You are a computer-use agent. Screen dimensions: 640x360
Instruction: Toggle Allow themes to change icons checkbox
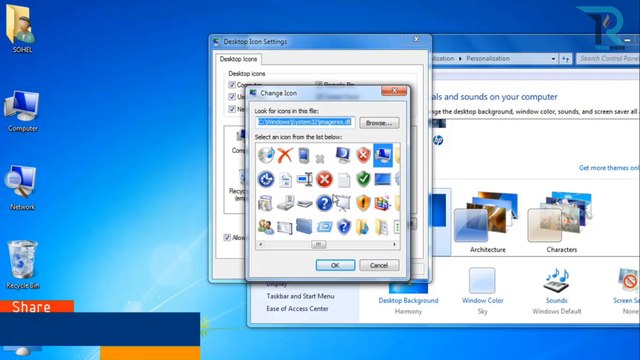click(x=227, y=238)
